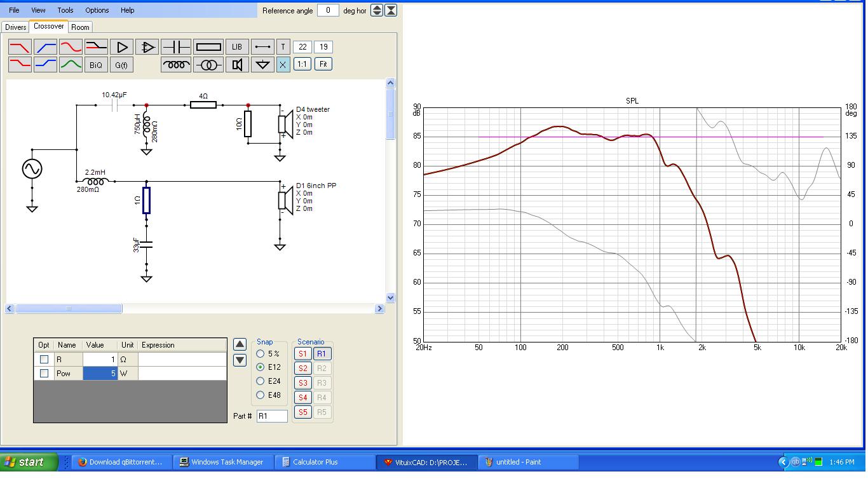This screenshot has width=868, height=488.
Task: Select the signal generator source symbol
Action: [x=32, y=169]
